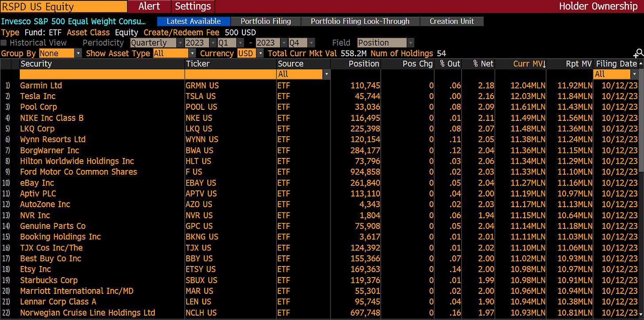Viewport: 644px width, 320px height.
Task: Select the BorgWarner Inc security
Action: 50,150
